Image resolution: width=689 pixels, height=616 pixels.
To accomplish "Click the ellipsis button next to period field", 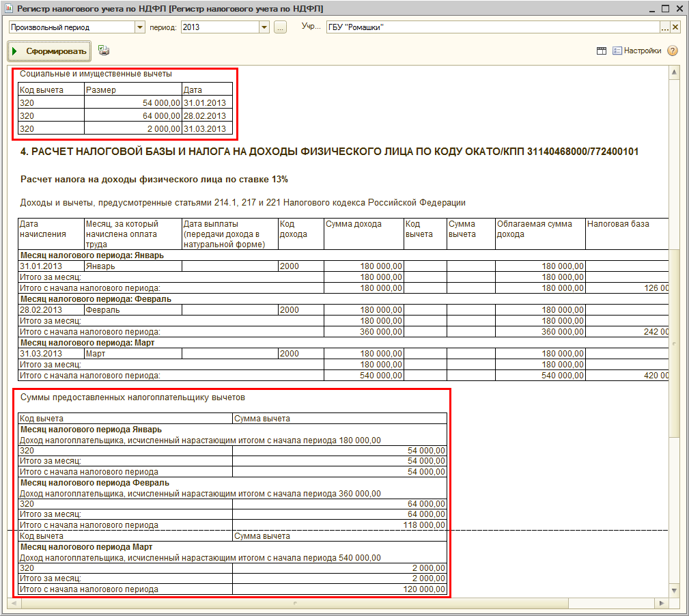I will point(280,27).
